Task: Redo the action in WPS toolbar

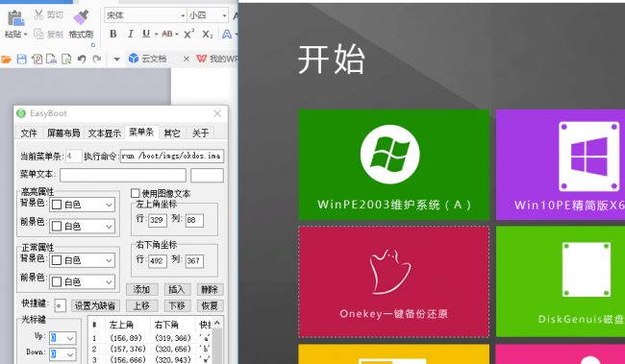Action: coord(97,60)
